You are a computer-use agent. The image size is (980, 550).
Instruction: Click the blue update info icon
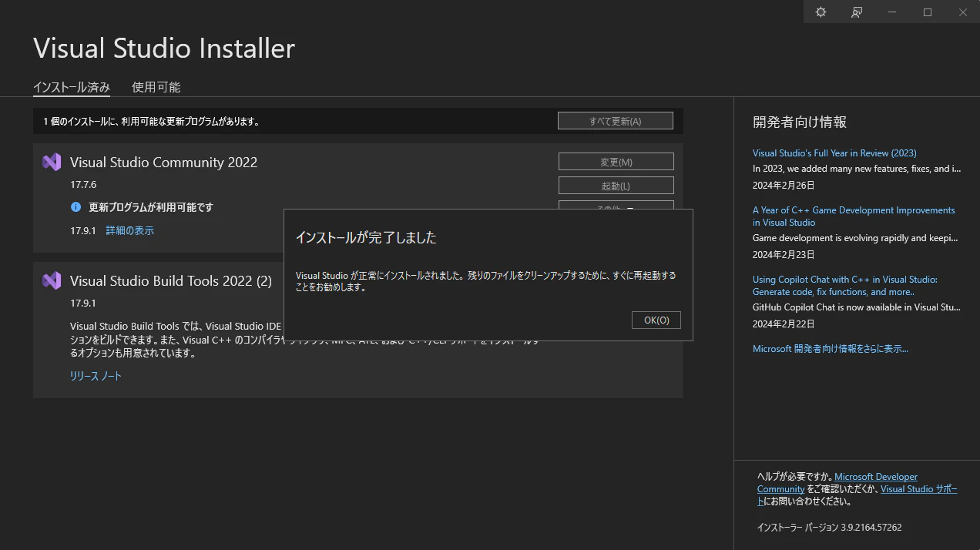click(76, 207)
